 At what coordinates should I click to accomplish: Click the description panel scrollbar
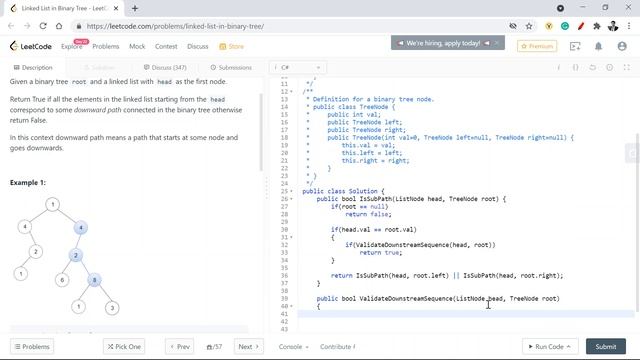click(261, 132)
